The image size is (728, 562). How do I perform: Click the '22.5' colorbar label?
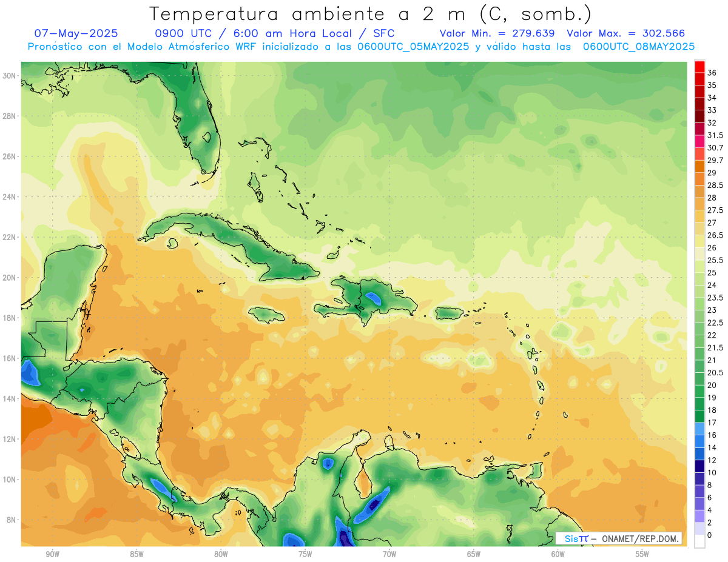pyautogui.click(x=715, y=323)
